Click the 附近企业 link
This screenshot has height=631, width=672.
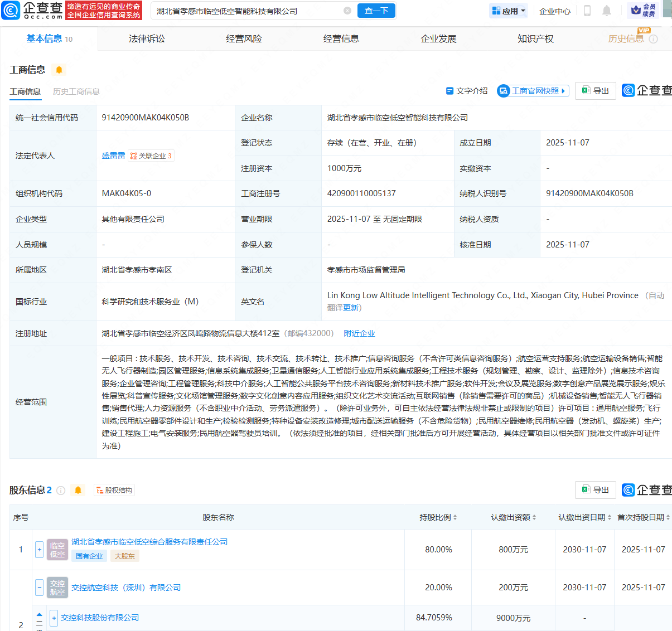359,333
